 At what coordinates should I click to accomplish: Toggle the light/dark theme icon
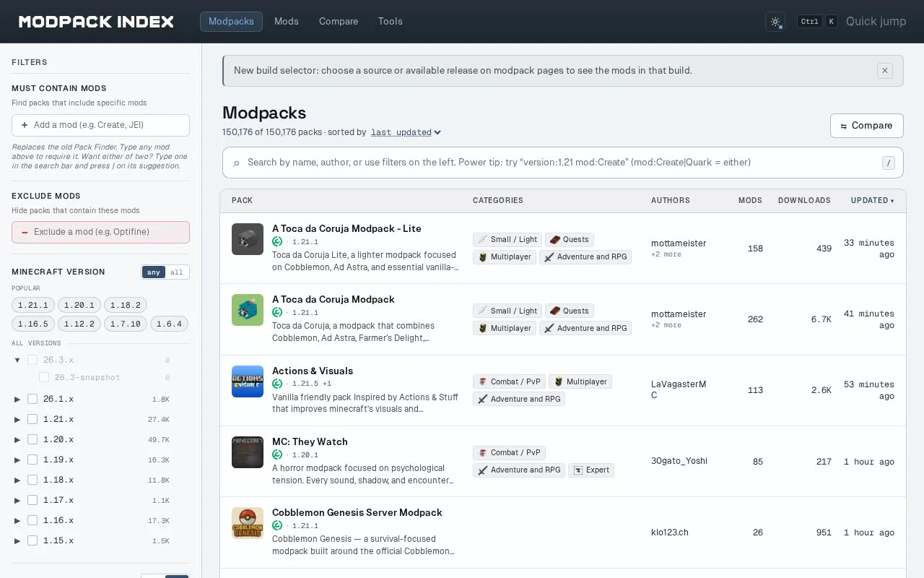click(x=775, y=22)
